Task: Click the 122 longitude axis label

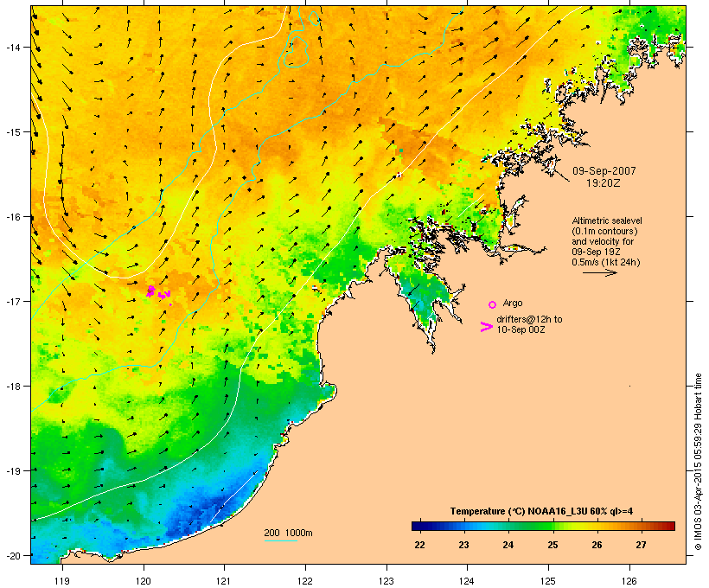Action: (x=305, y=581)
